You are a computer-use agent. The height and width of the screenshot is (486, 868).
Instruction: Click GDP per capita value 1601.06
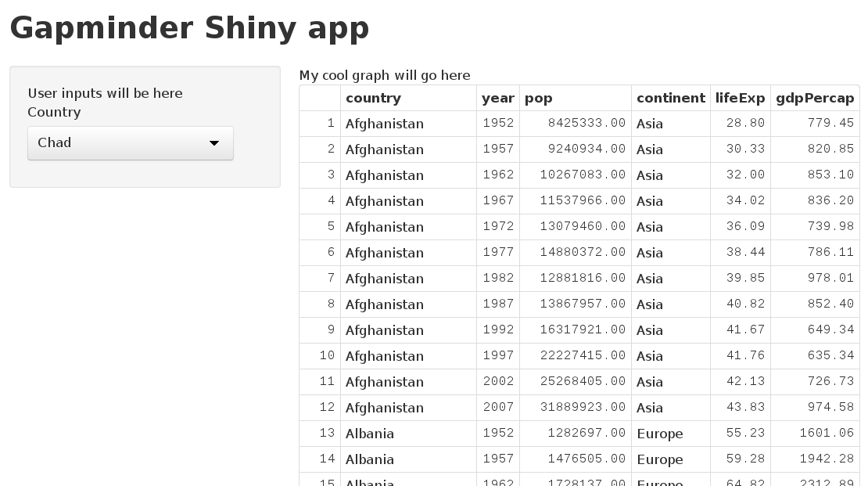[x=827, y=434]
